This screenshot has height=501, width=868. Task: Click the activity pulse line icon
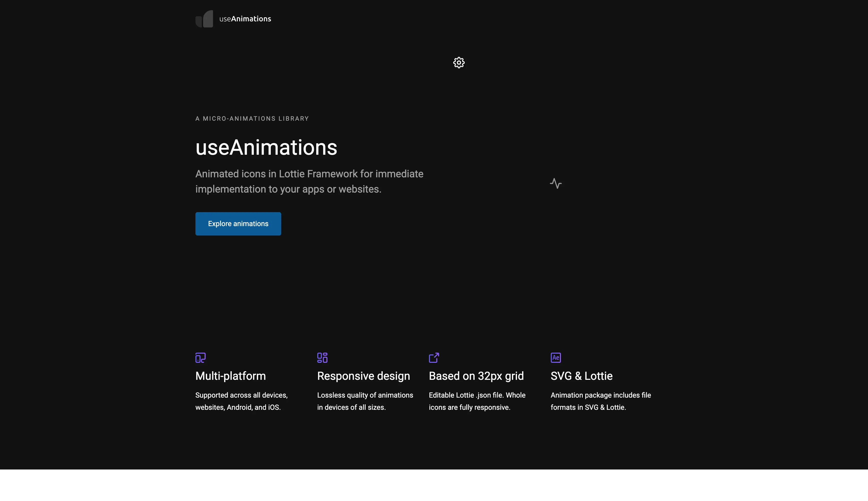pos(556,183)
